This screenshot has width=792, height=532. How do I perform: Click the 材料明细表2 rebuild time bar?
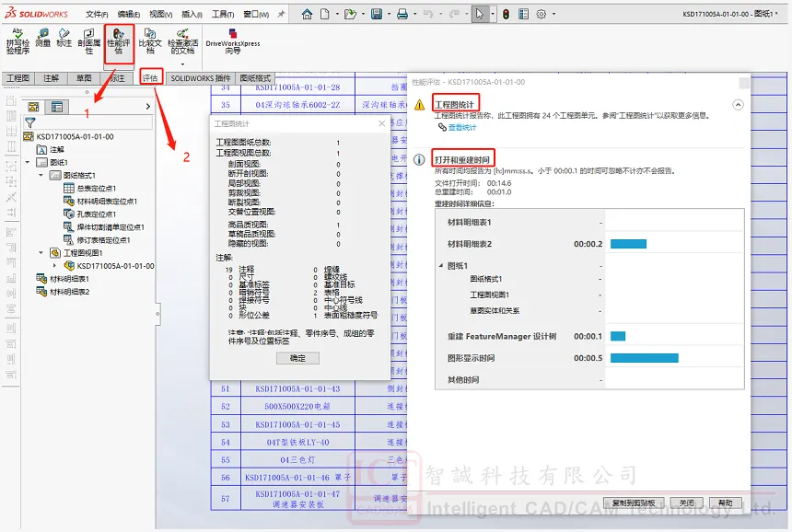tap(628, 244)
